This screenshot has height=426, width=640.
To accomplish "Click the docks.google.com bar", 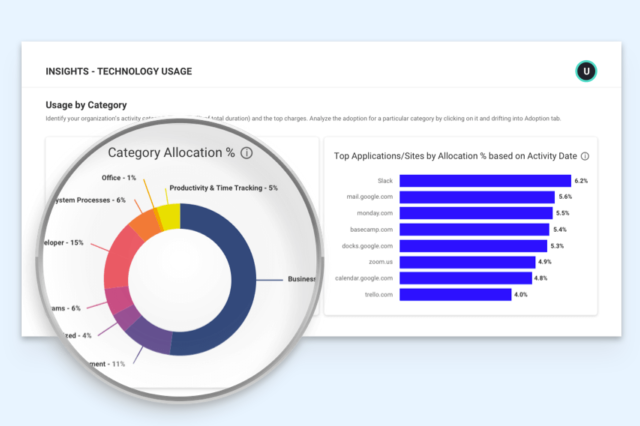I will pos(473,246).
